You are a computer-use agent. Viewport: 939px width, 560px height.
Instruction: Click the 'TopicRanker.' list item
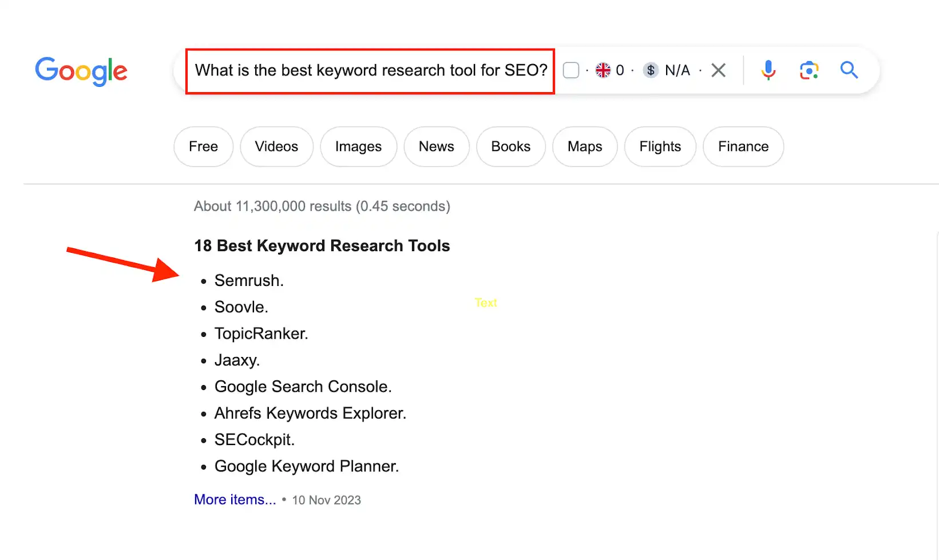pyautogui.click(x=261, y=333)
